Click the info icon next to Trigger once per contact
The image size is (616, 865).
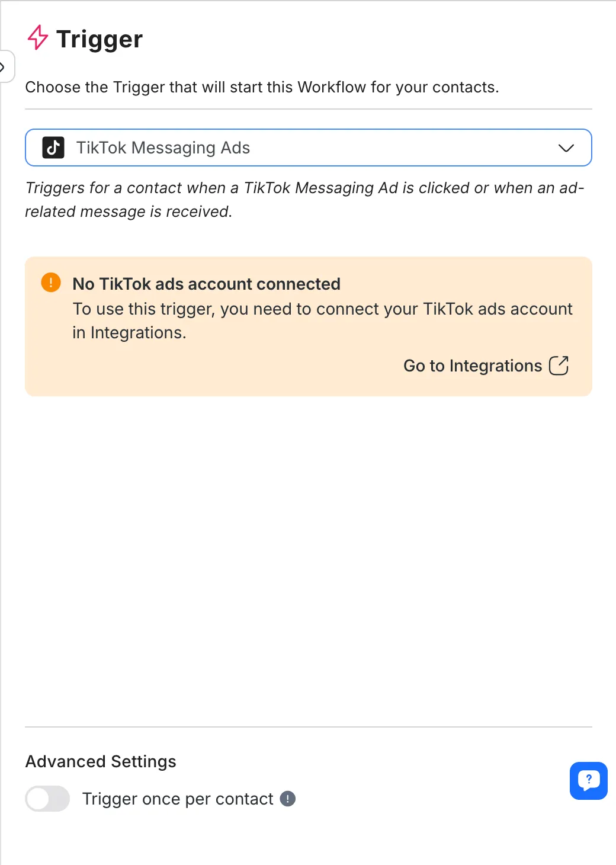(x=287, y=799)
